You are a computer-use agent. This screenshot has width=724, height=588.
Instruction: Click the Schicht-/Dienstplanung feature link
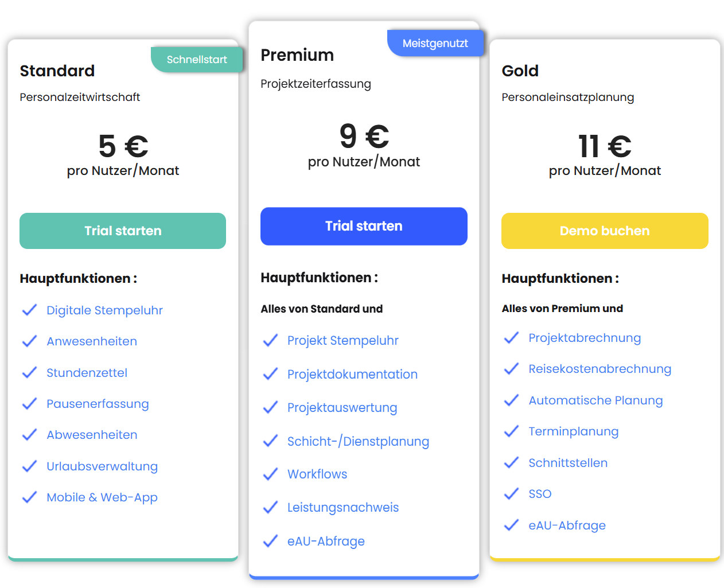358,441
